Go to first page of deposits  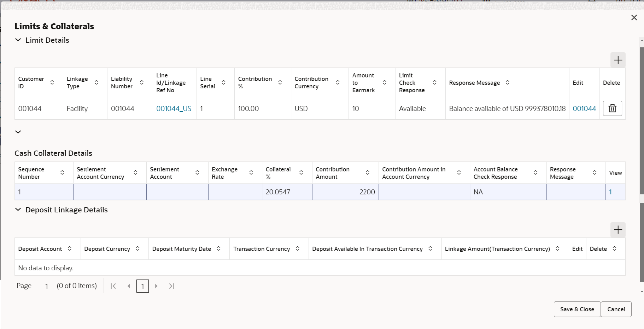(x=113, y=286)
